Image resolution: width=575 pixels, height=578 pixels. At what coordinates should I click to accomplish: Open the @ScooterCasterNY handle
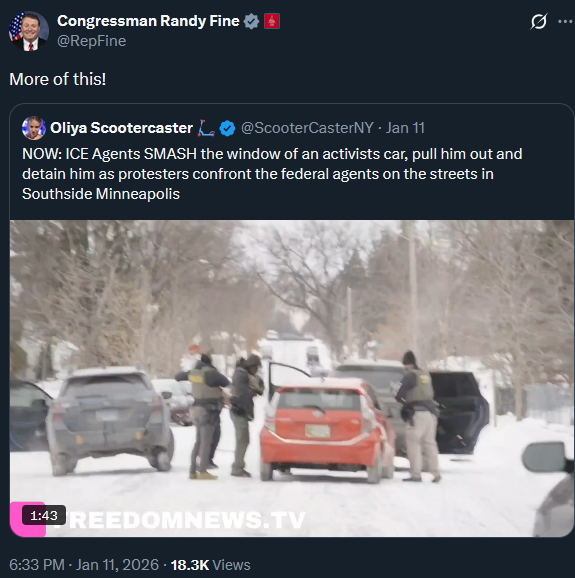(307, 128)
